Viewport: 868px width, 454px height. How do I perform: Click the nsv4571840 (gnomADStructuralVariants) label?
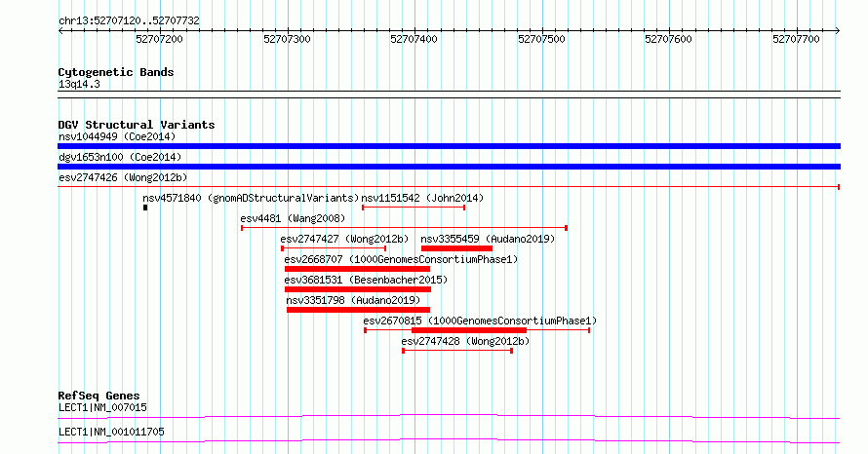(251, 198)
